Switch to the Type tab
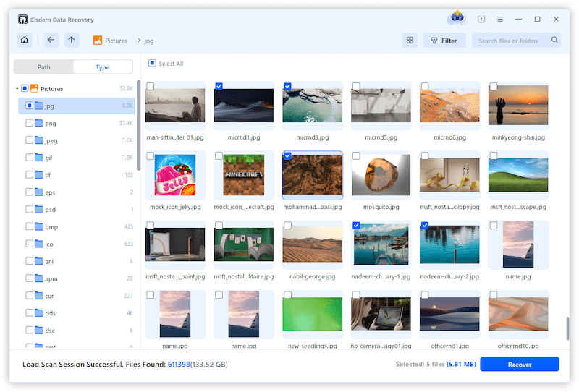 tap(103, 67)
